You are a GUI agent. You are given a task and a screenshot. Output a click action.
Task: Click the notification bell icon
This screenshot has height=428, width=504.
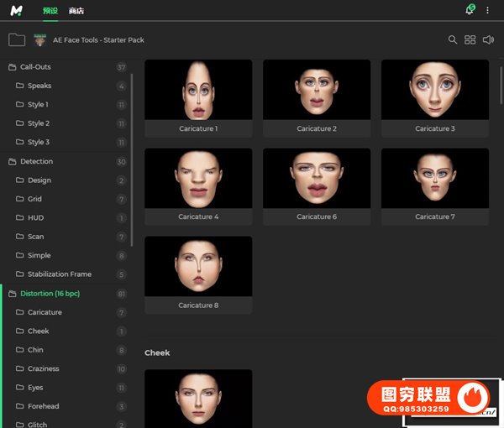click(x=470, y=10)
